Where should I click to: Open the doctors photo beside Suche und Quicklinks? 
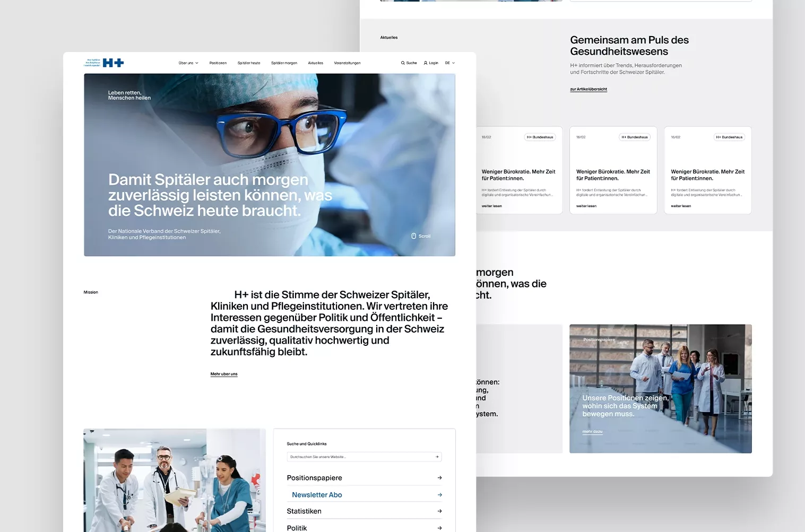click(x=175, y=480)
